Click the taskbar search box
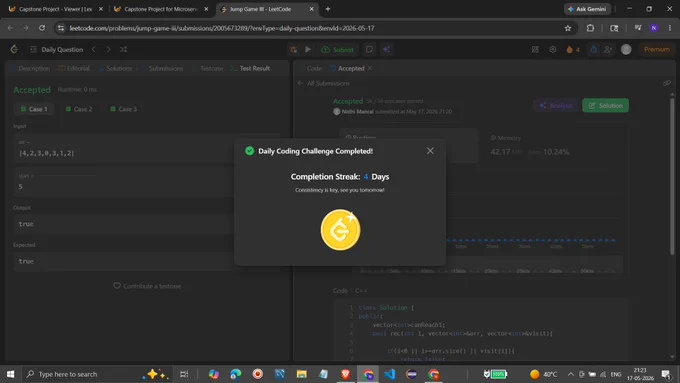This screenshot has width=680, height=383. coord(97,374)
